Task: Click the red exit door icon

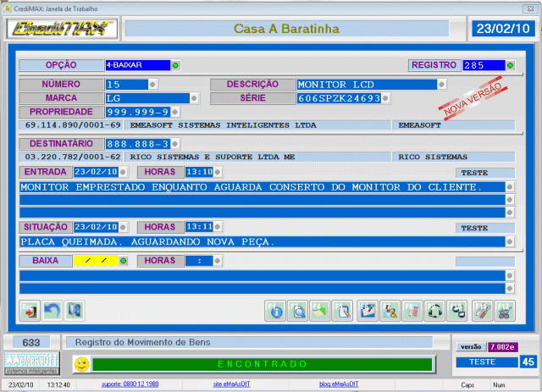Action: click(x=30, y=311)
